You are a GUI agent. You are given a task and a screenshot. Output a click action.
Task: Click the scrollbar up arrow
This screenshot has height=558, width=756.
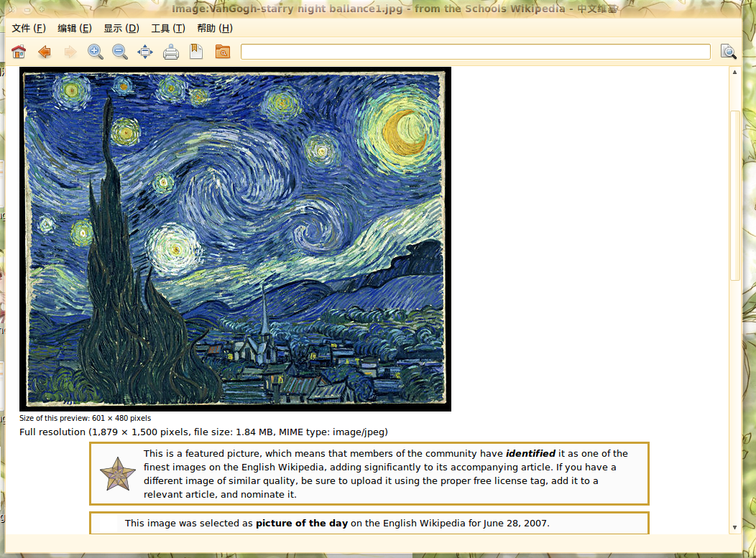click(734, 73)
